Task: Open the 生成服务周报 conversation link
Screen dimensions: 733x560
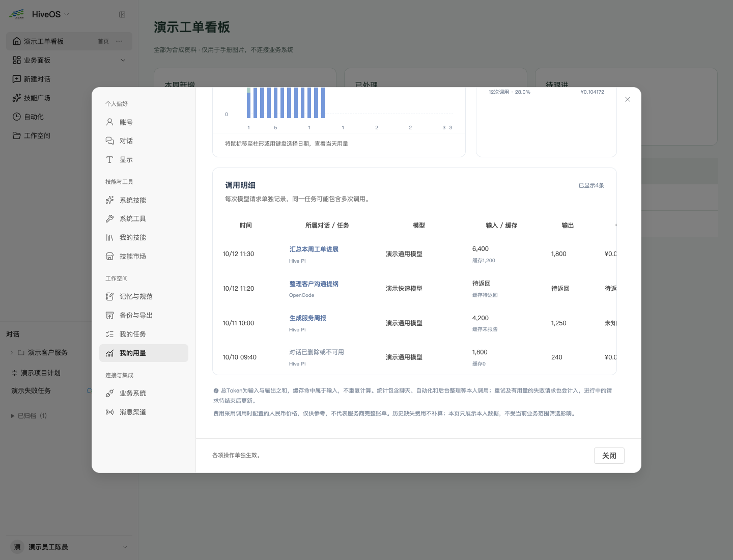Action: [308, 318]
